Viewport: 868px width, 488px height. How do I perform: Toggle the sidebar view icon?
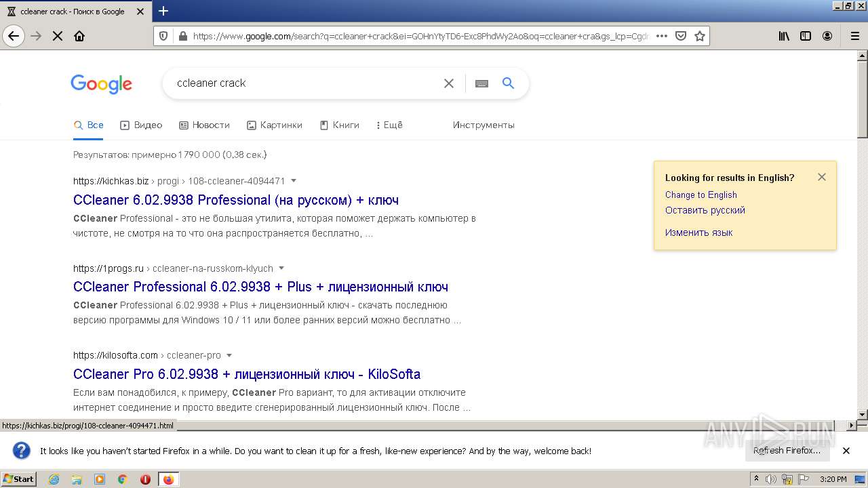806,36
